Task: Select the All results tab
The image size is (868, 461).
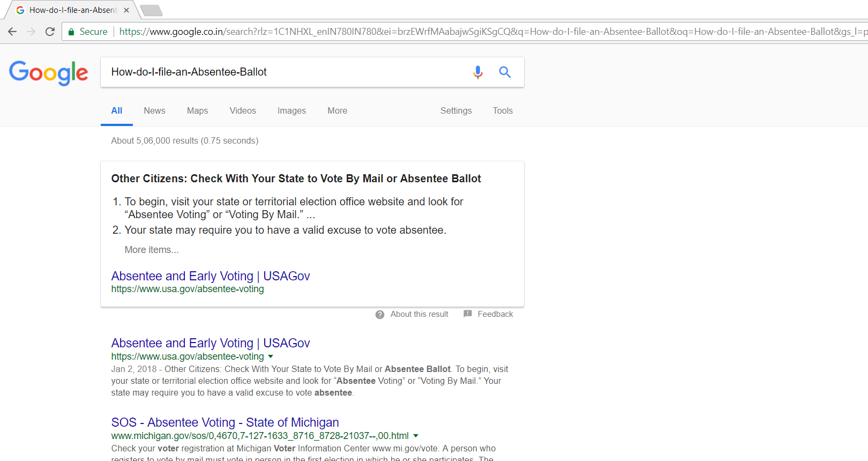Action: [x=117, y=111]
